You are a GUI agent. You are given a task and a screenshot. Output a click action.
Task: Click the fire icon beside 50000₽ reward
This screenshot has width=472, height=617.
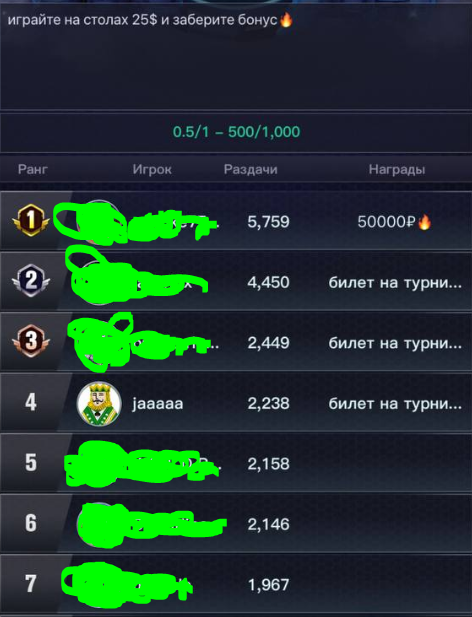coord(424,222)
